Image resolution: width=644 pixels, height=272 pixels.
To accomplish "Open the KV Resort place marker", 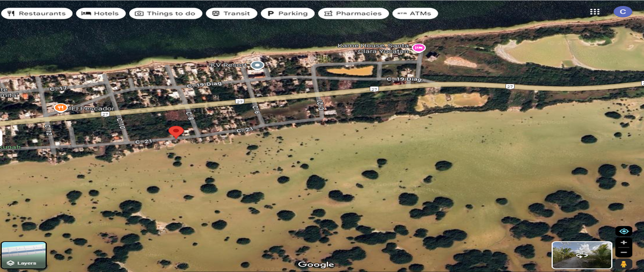I will [258, 65].
